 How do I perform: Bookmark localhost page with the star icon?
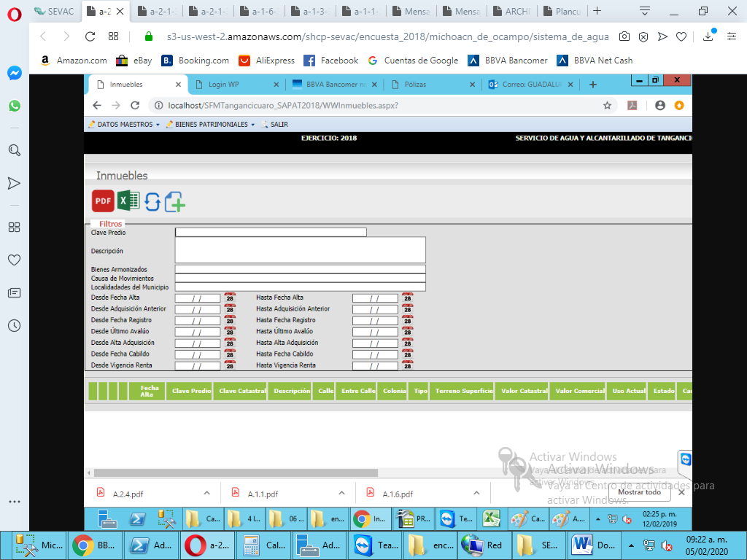click(607, 106)
